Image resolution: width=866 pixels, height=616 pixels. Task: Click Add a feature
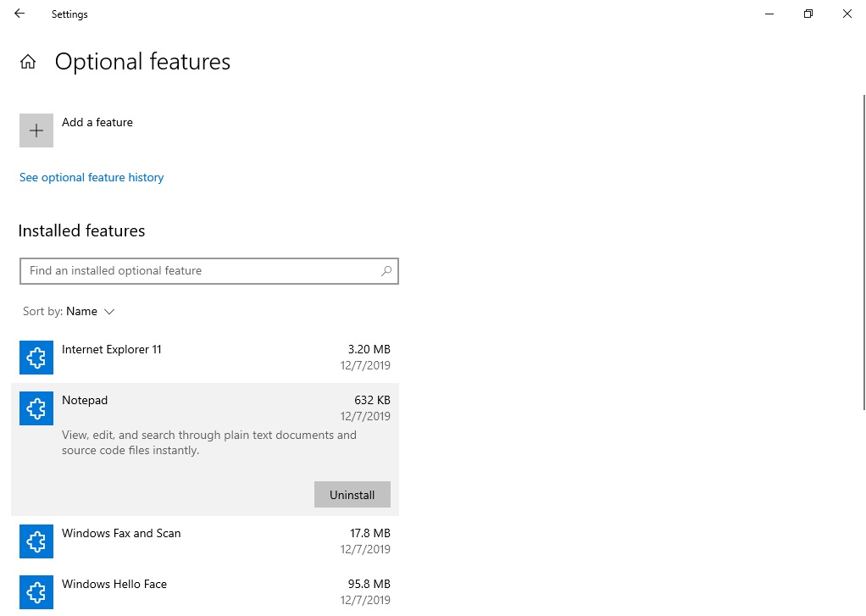coord(97,122)
